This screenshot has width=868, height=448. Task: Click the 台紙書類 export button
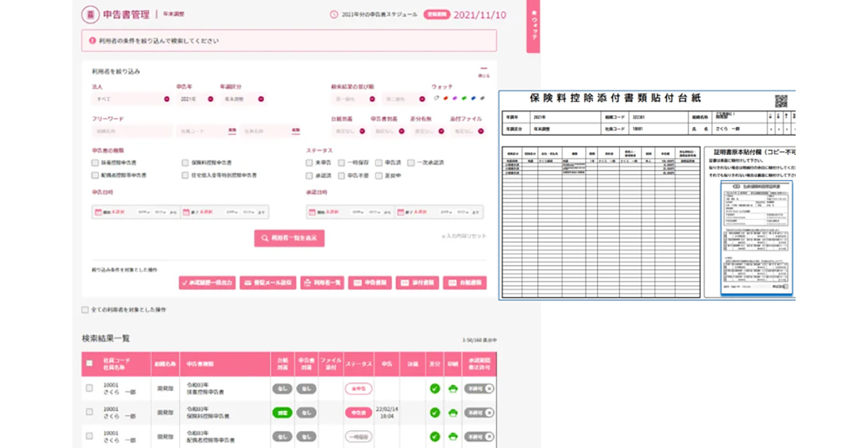click(x=464, y=283)
